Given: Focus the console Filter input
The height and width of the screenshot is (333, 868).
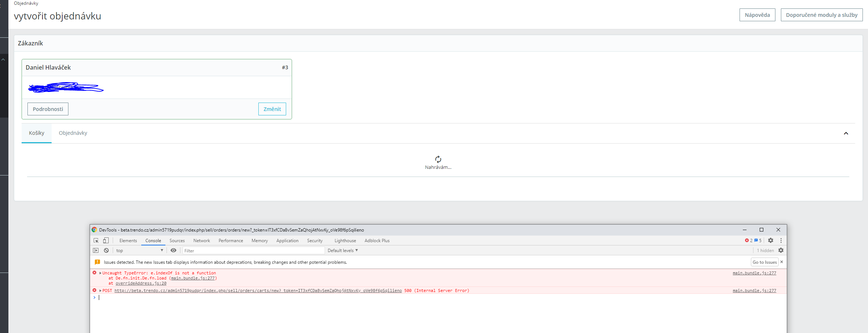Looking at the screenshot, I should (x=253, y=251).
